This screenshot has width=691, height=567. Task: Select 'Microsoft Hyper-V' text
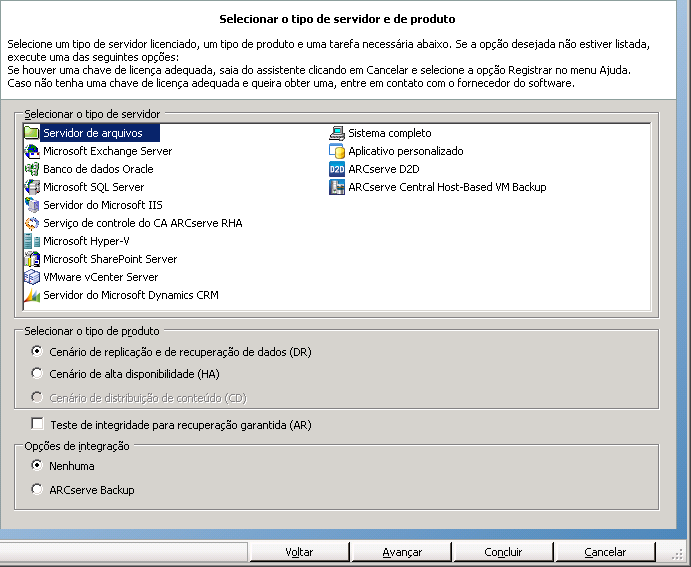tap(86, 241)
